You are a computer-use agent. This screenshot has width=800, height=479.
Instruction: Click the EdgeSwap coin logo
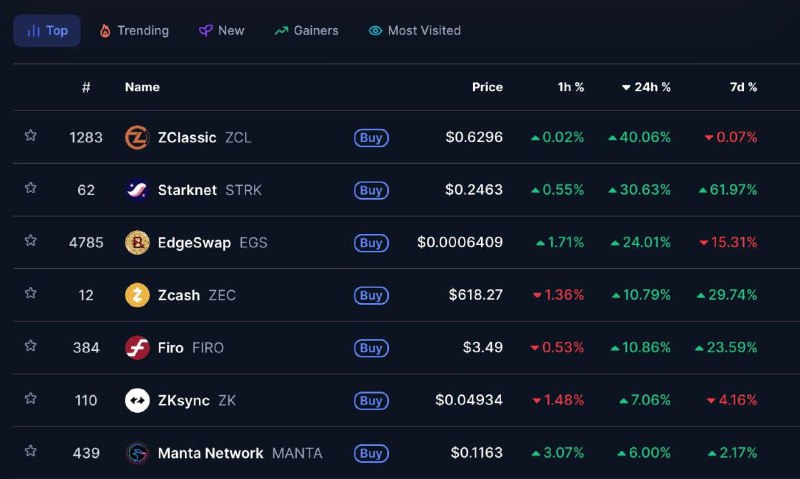[x=137, y=243]
